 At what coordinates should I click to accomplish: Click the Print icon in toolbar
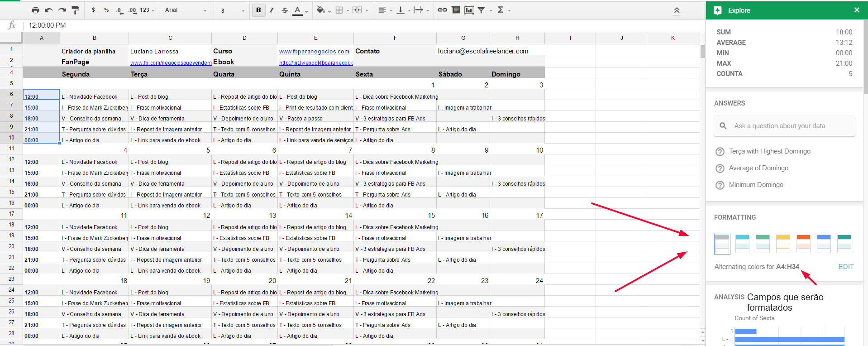point(36,10)
